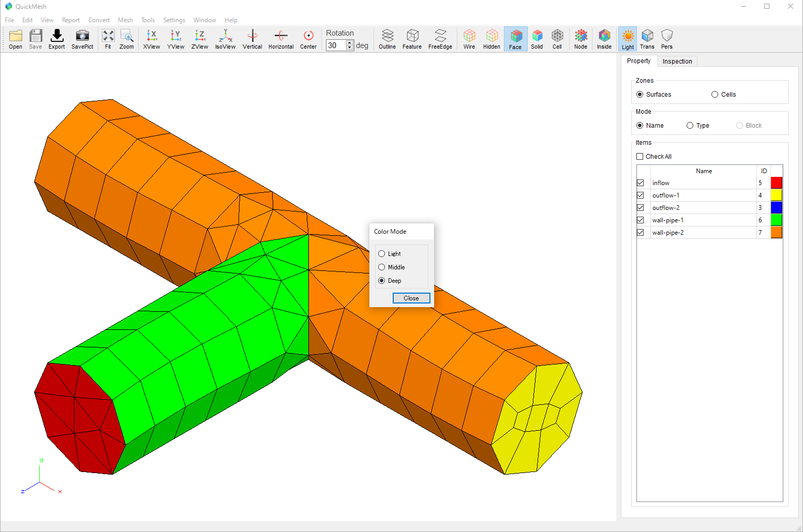Click the green wall-pipe-1 color swatch
This screenshot has width=803, height=532.
tap(776, 220)
